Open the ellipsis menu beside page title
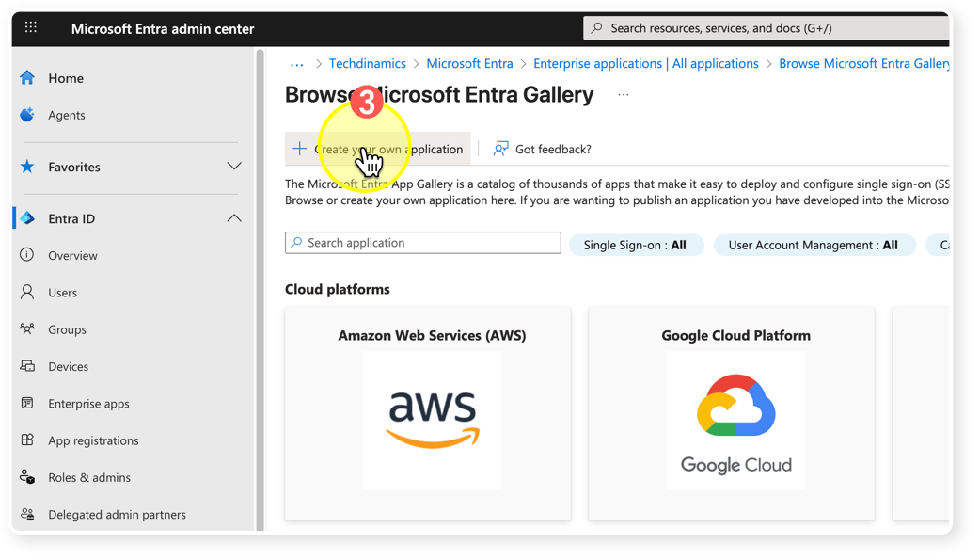This screenshot has height=560, width=980. (624, 94)
